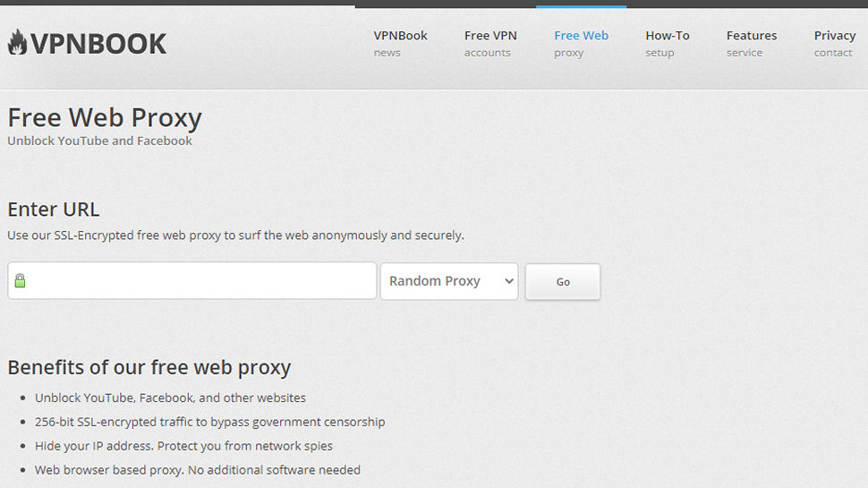This screenshot has width=868, height=488.
Task: Click the Free Web Proxy page heading
Action: point(105,117)
